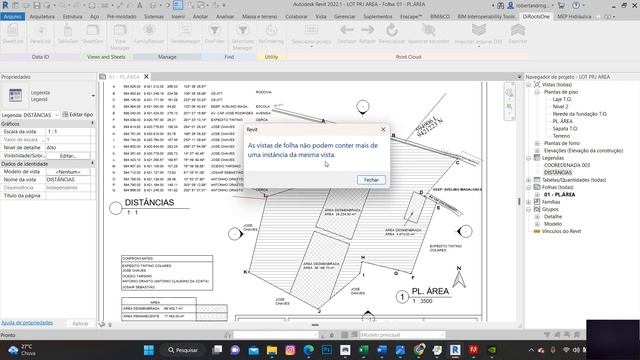Click the Nível de detalhe value Alto
640x360 pixels.
click(x=68, y=147)
